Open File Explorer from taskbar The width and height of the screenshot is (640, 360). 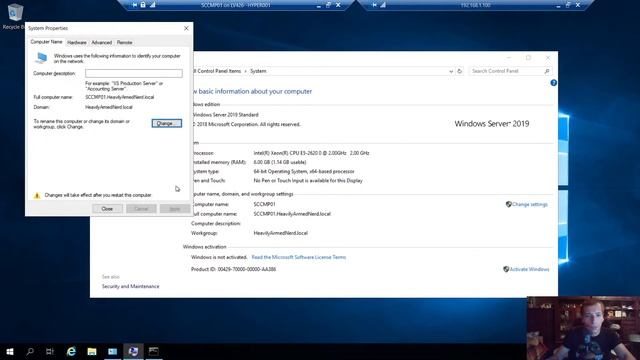(92, 351)
